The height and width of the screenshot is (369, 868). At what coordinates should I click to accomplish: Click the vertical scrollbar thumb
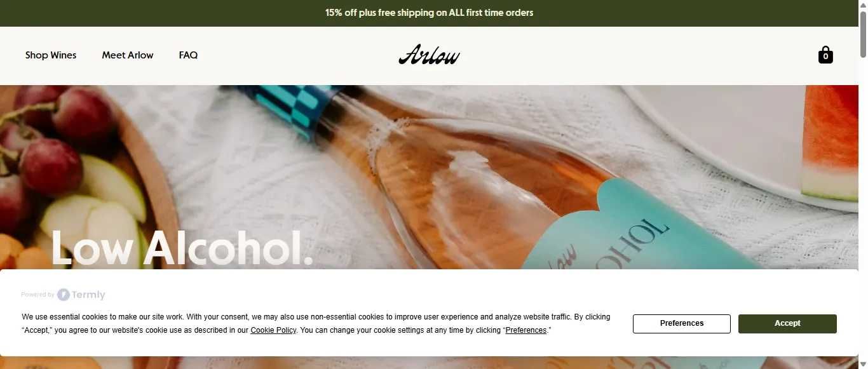tap(863, 32)
